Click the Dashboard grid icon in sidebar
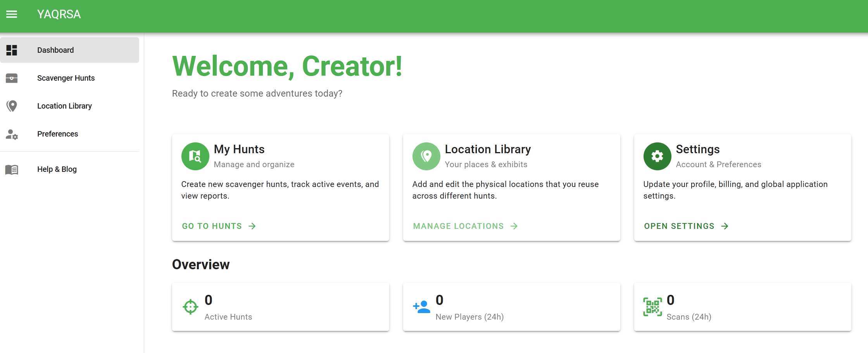 click(12, 50)
